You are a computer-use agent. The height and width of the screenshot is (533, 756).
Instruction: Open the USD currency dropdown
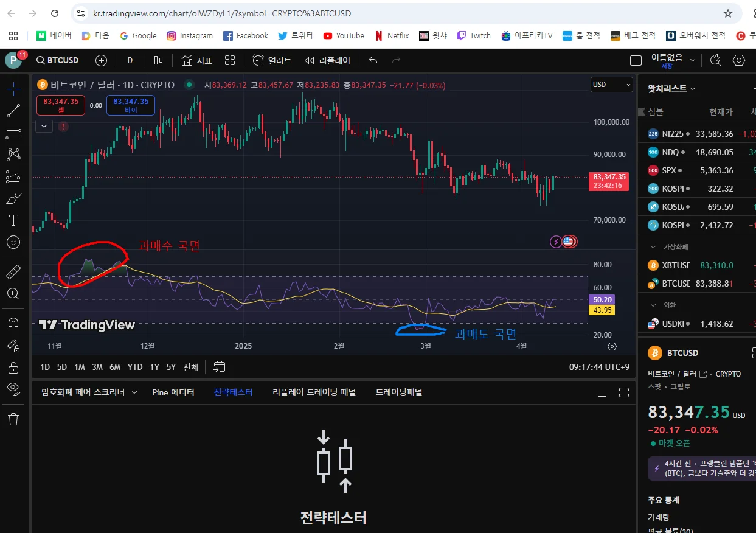pyautogui.click(x=612, y=85)
